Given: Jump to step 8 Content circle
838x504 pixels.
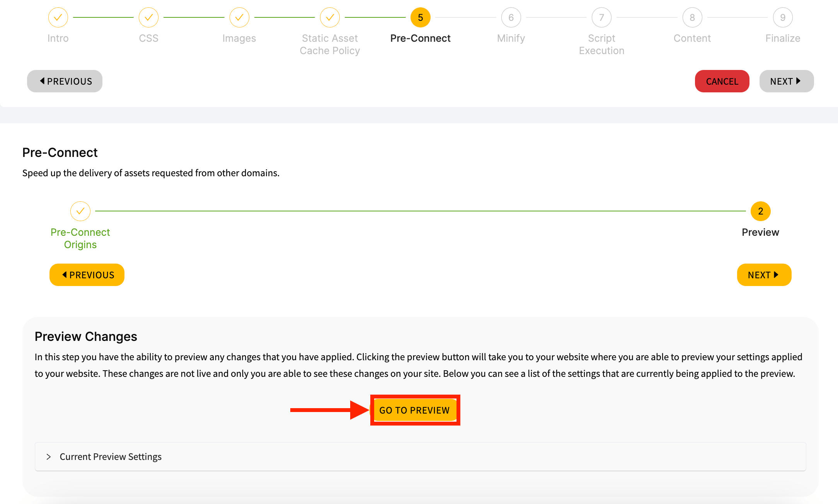Looking at the screenshot, I should (692, 17).
